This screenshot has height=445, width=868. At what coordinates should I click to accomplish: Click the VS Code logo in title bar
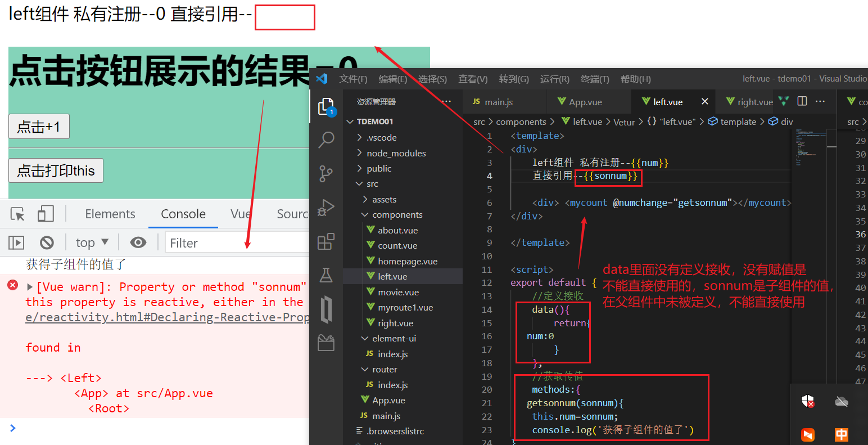(x=322, y=79)
